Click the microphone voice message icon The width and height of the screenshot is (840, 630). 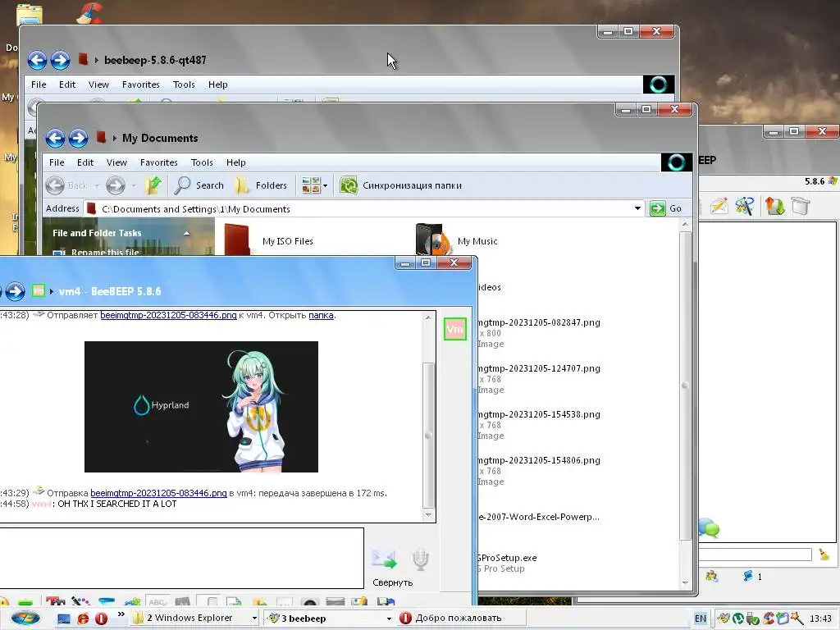point(421,559)
